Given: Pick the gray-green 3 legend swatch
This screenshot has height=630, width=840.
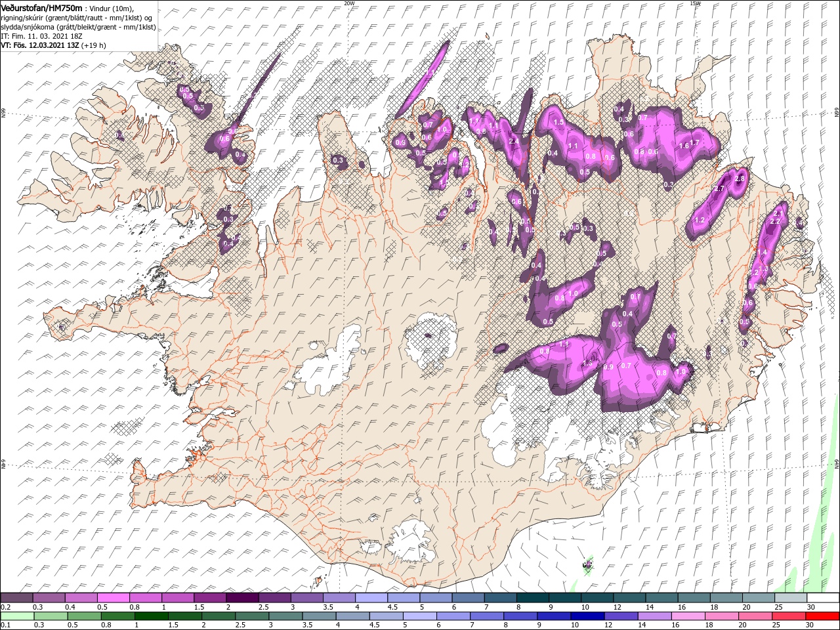Looking at the screenshot, I should [286, 616].
